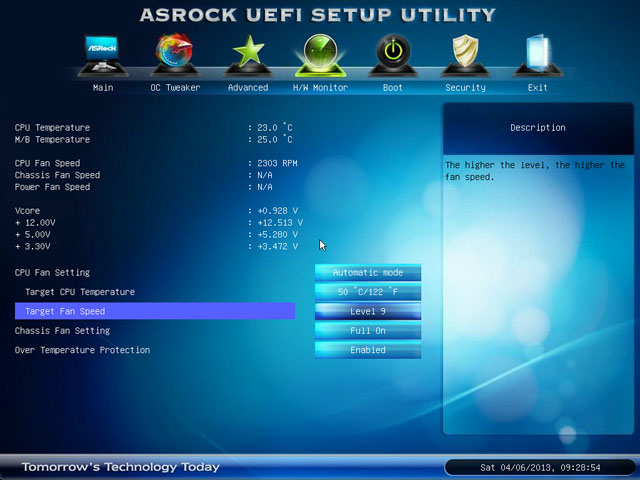Go to the OC Tweaker tab label
Screen dimensions: 640x480
tap(175, 87)
